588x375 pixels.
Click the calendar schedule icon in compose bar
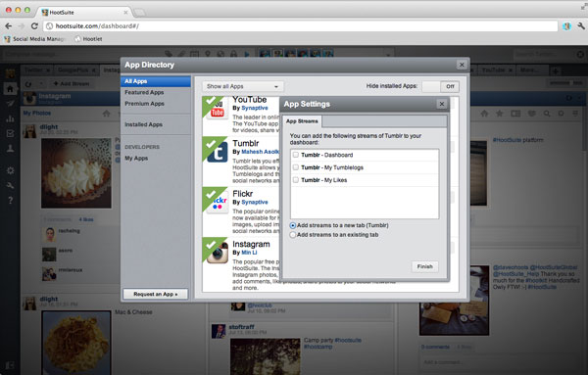[x=194, y=54]
